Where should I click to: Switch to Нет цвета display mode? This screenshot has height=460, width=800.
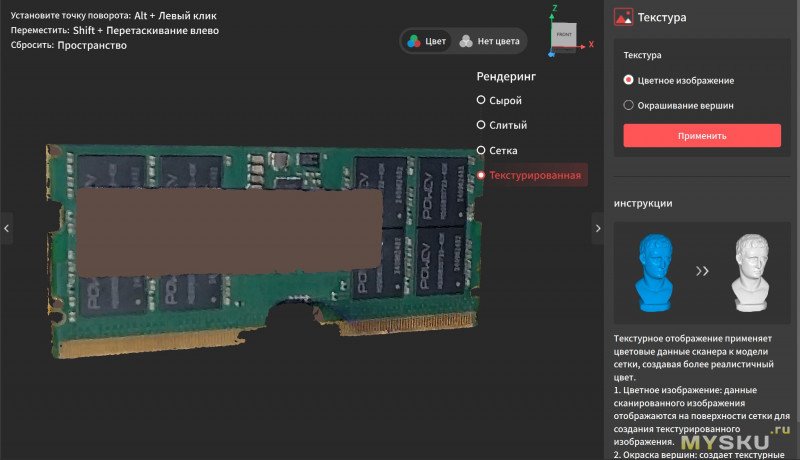(489, 42)
